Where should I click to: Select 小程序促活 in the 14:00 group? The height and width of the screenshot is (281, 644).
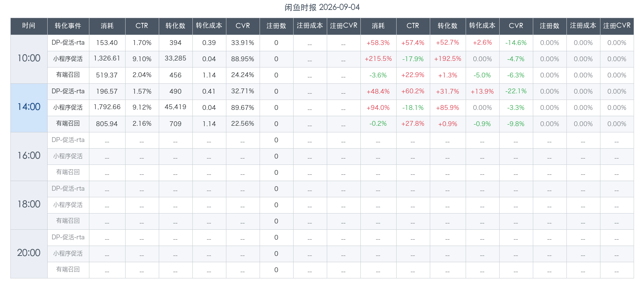coord(68,108)
